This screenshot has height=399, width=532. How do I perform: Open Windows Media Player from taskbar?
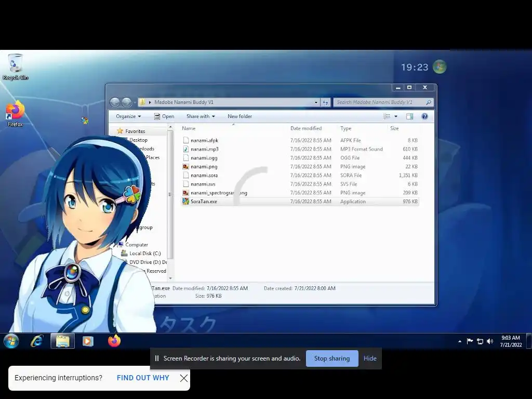(x=88, y=341)
